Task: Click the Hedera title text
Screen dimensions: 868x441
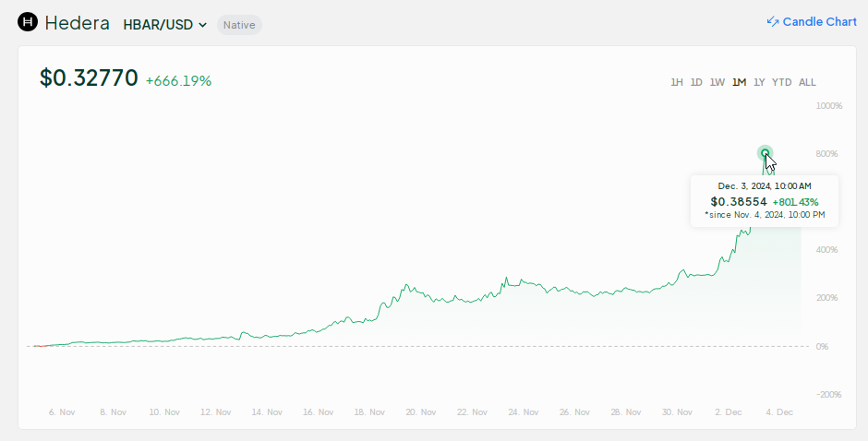Action: tap(77, 23)
